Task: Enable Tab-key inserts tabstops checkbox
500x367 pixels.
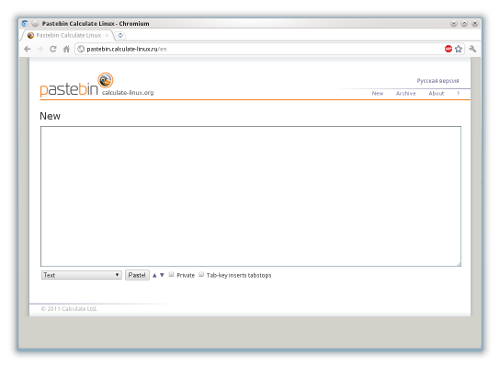Action: 201,275
